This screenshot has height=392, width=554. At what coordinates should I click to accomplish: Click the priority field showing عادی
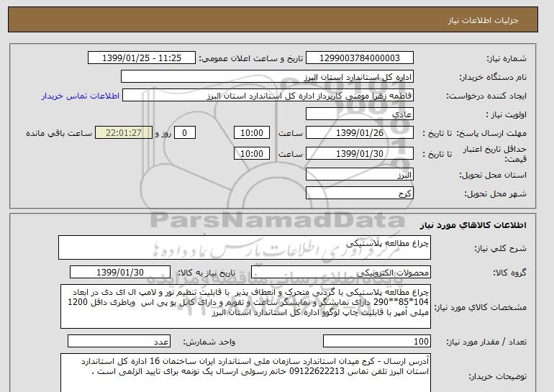(x=359, y=114)
